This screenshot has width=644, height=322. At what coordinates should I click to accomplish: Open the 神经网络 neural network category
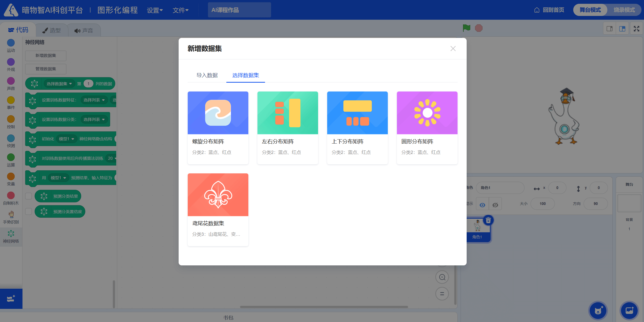click(x=11, y=237)
